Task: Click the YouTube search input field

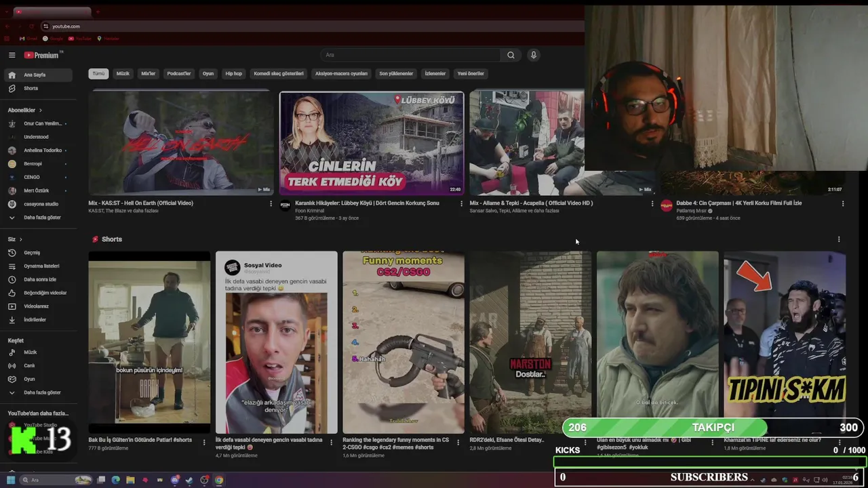Action: (411, 55)
